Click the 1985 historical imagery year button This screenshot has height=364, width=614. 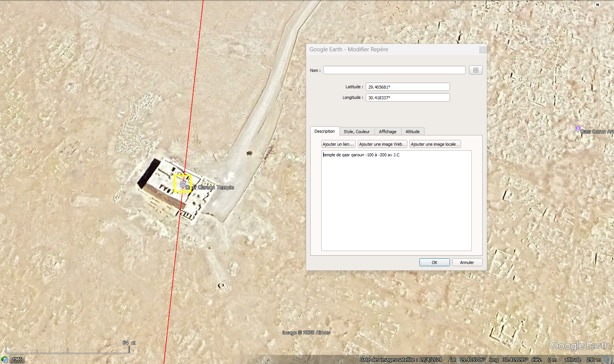coord(17,359)
